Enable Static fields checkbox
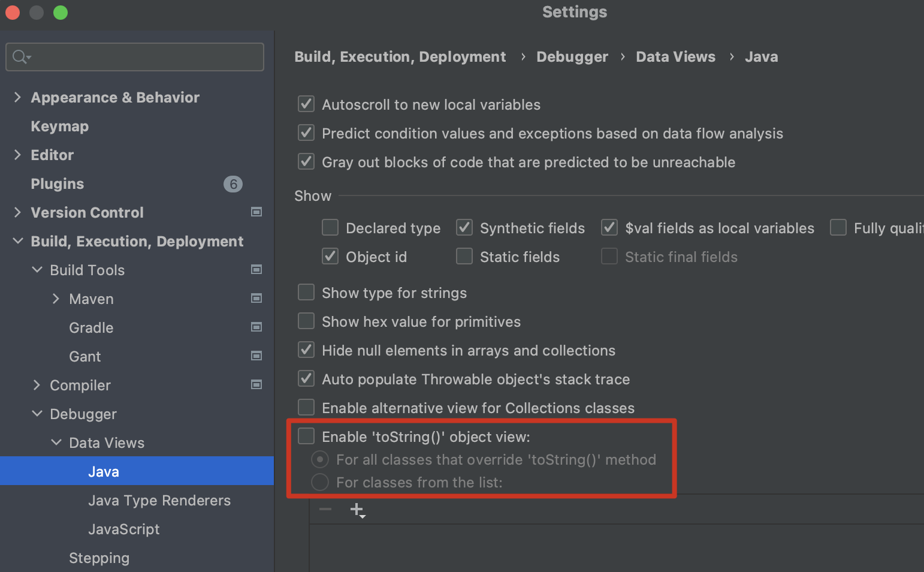 464,256
